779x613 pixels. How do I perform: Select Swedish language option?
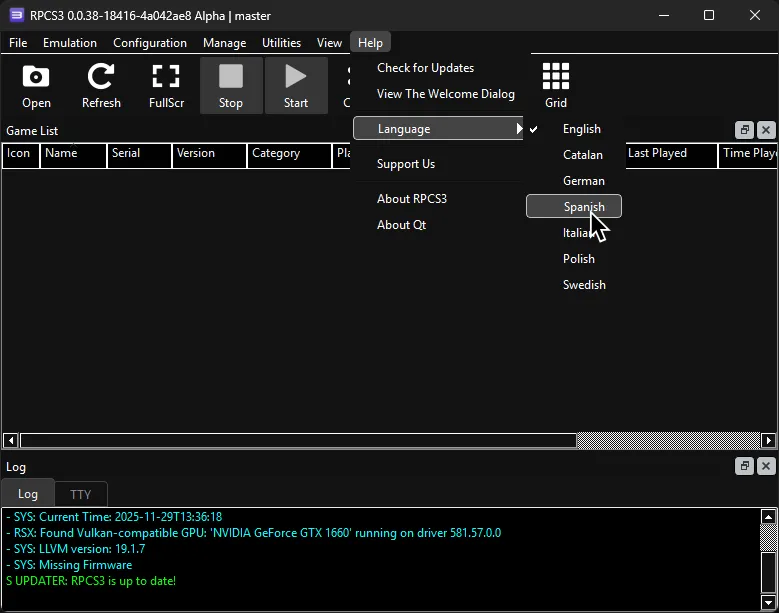point(574,285)
